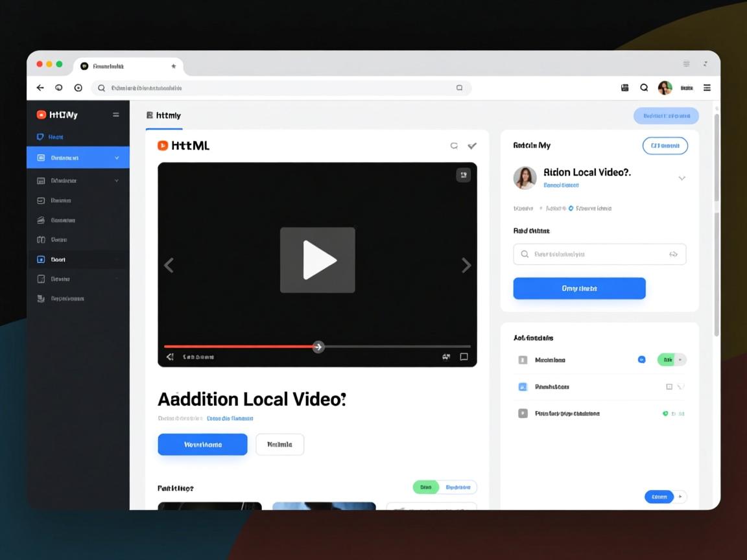Expand the second sidebar item's chevron
The height and width of the screenshot is (560, 747).
click(x=117, y=181)
